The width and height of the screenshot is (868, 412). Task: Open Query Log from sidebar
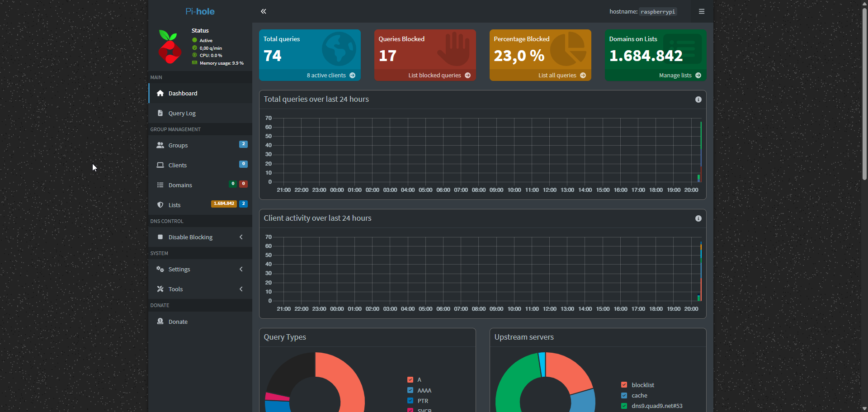[x=182, y=114]
